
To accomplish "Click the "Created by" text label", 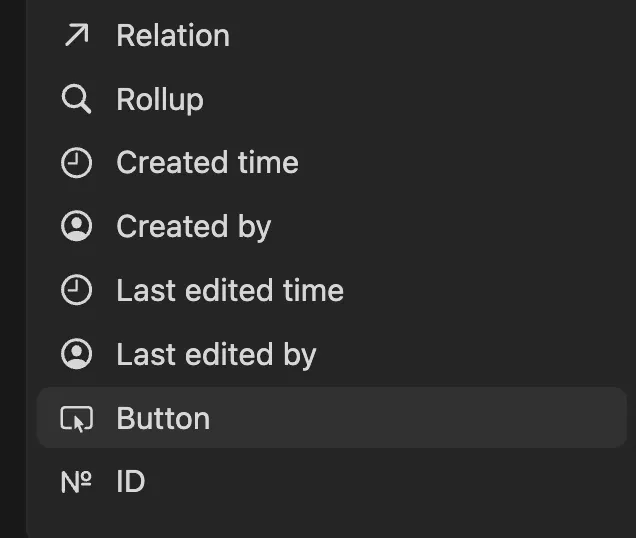I will (x=193, y=227).
